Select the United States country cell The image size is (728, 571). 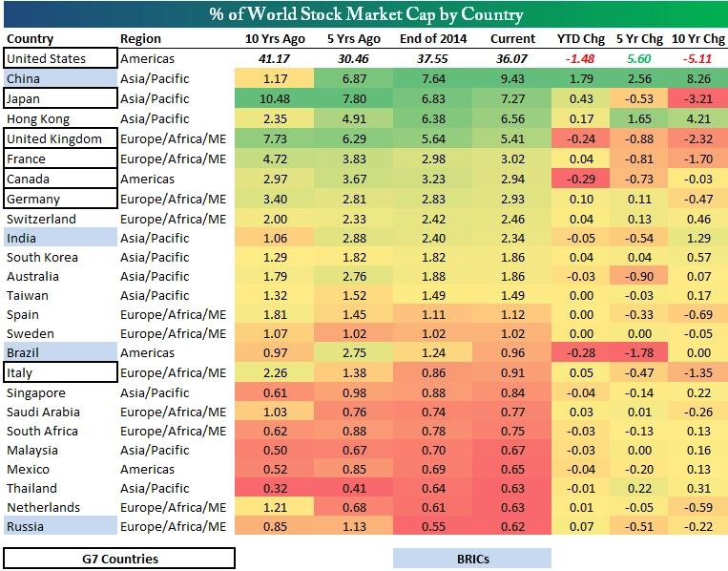coord(60,58)
